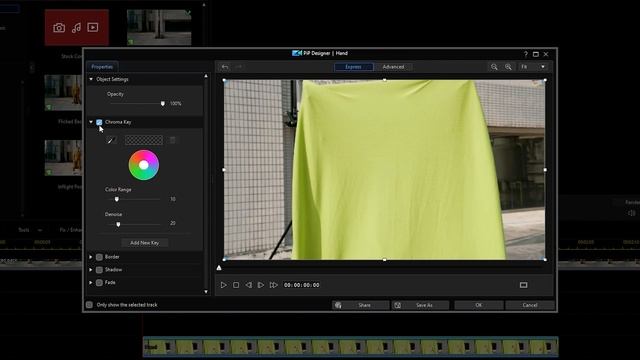Click the Save As button
Image resolution: width=640 pixels, height=360 pixels.
tap(420, 305)
